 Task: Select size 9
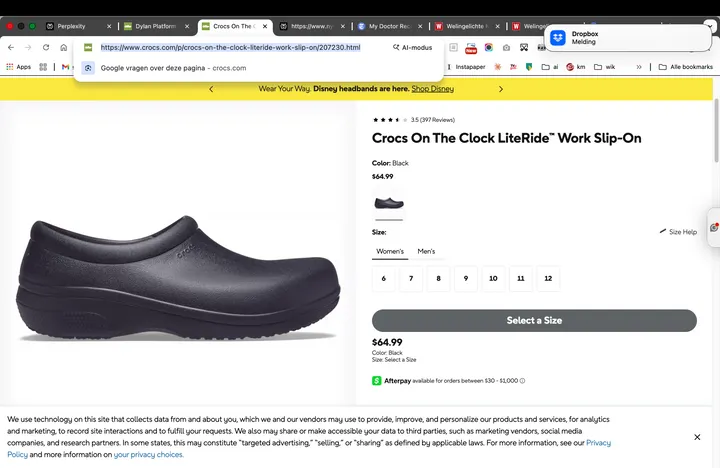[465, 279]
